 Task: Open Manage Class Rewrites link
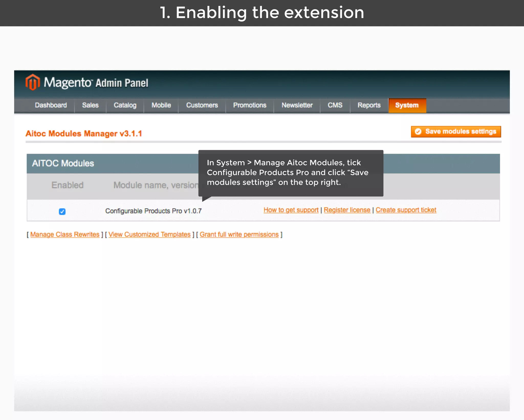pos(65,235)
